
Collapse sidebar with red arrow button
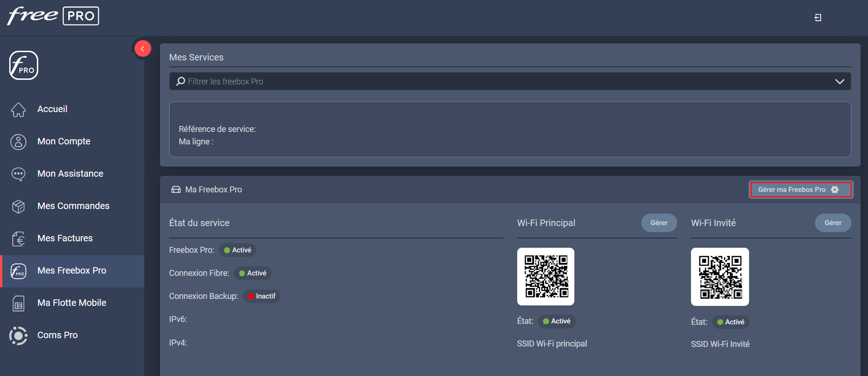(x=142, y=48)
